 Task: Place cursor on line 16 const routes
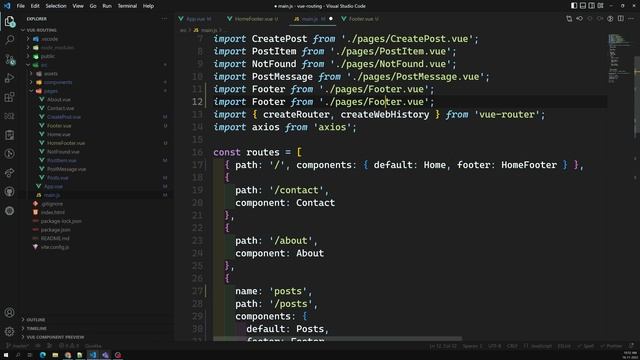pyautogui.click(x=257, y=152)
